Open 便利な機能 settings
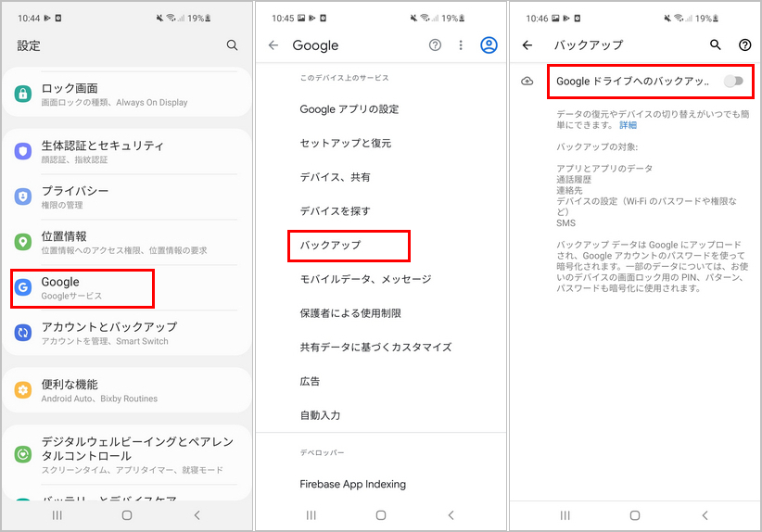This screenshot has height=532, width=762. point(127,390)
